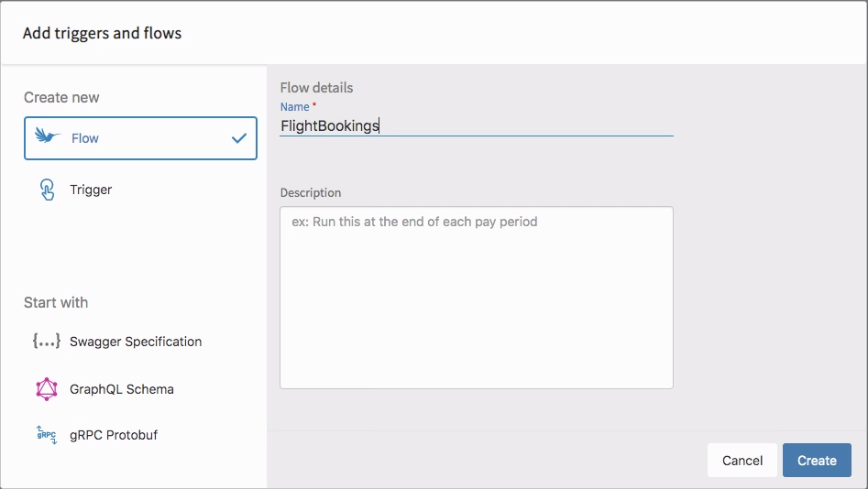Click the Description label
The height and width of the screenshot is (489, 868).
coord(311,192)
